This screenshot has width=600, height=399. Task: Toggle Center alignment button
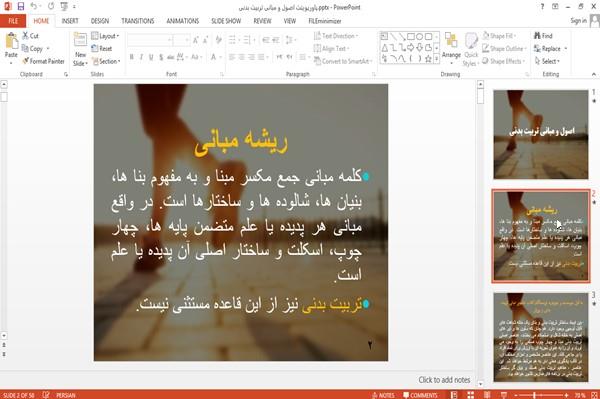tap(241, 57)
